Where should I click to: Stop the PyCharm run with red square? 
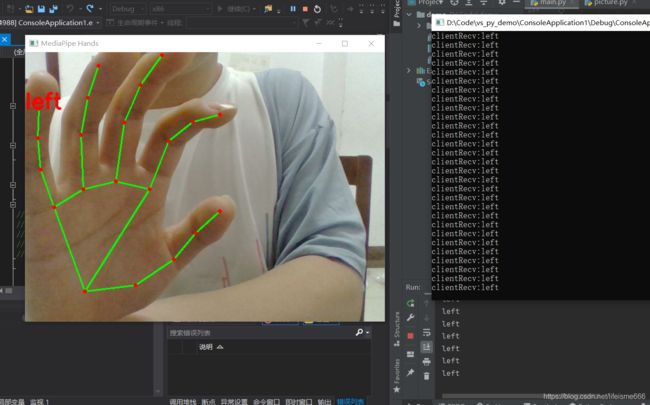(x=410, y=336)
